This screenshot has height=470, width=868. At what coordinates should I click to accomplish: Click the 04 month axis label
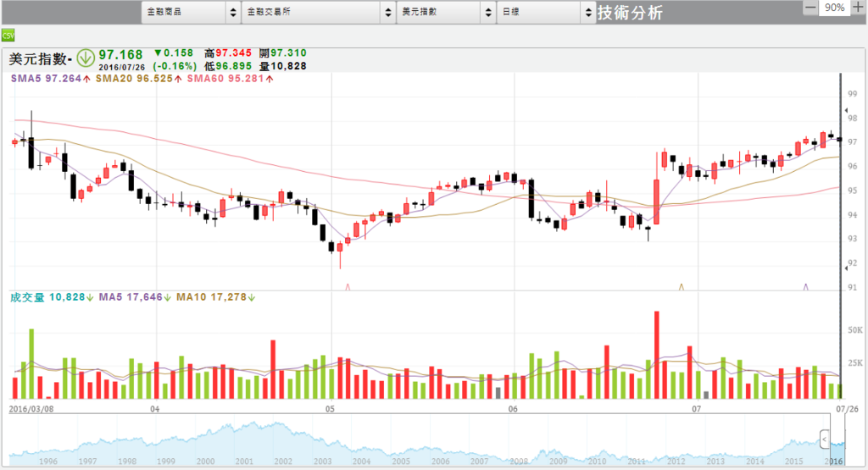[x=154, y=409]
